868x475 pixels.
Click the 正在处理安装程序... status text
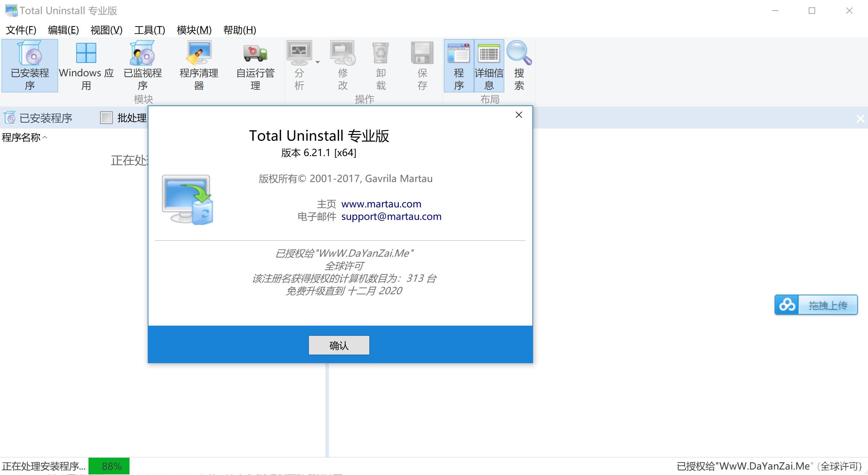pyautogui.click(x=44, y=466)
